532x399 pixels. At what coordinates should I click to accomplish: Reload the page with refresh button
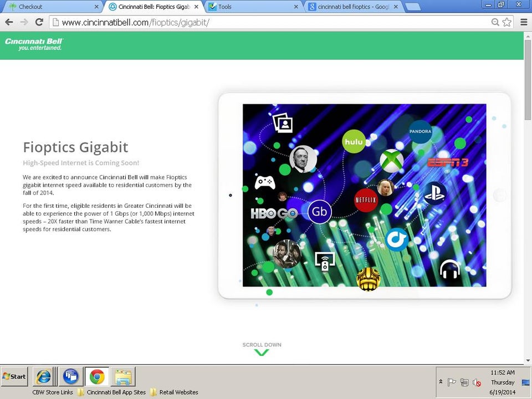[39, 22]
